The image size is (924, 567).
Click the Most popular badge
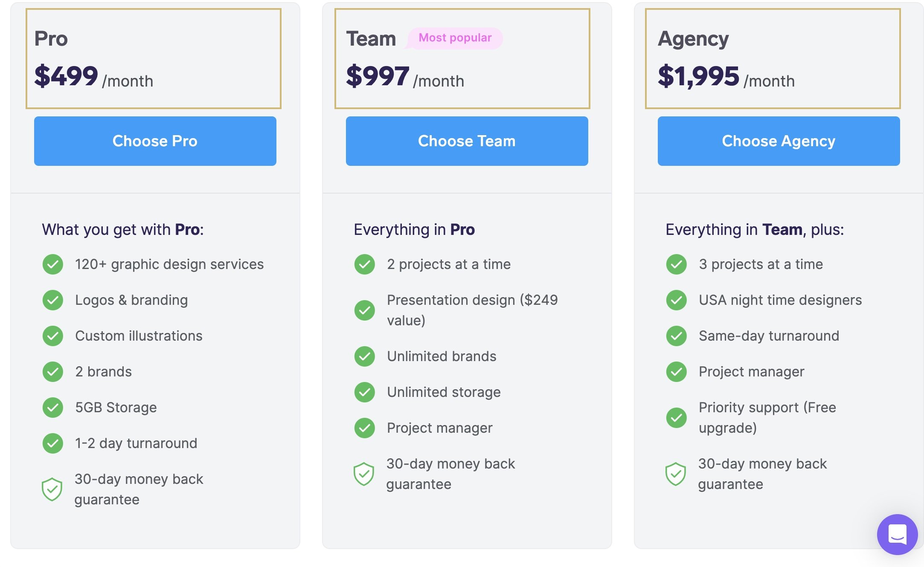[455, 38]
